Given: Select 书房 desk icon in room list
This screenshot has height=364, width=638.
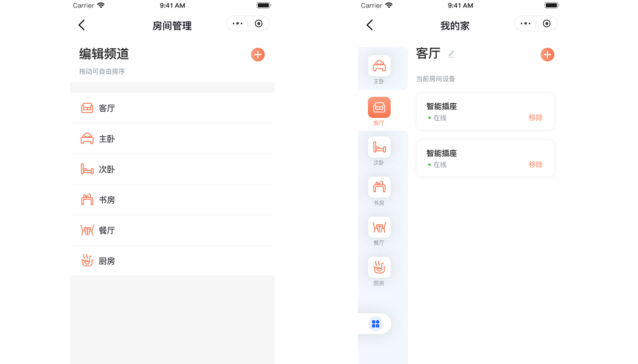Looking at the screenshot, I should coord(87,200).
